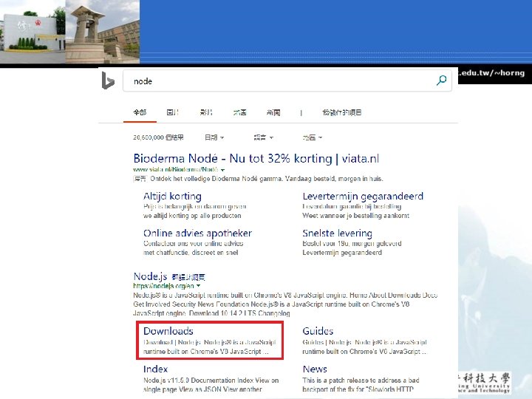This screenshot has width=532, height=399.
Task: Open the 'Altijd korting' sitelink
Action: pos(172,196)
